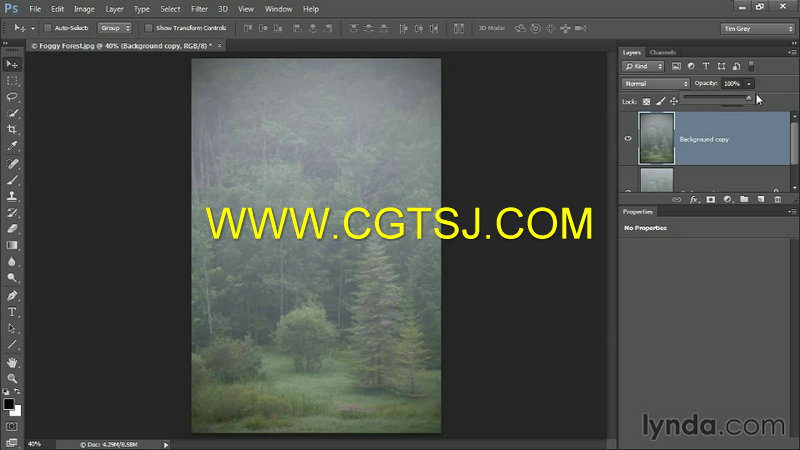Select the History Brush tool
800x450 pixels.
coord(12,213)
